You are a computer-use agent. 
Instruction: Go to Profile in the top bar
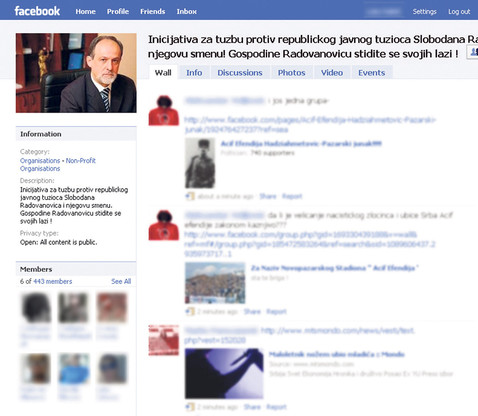click(118, 12)
